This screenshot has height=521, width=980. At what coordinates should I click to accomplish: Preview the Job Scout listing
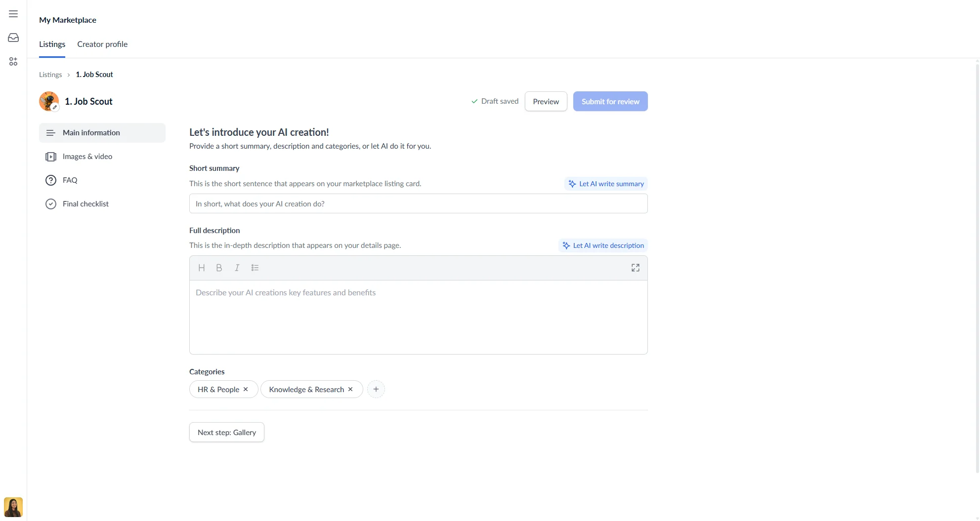(x=546, y=101)
